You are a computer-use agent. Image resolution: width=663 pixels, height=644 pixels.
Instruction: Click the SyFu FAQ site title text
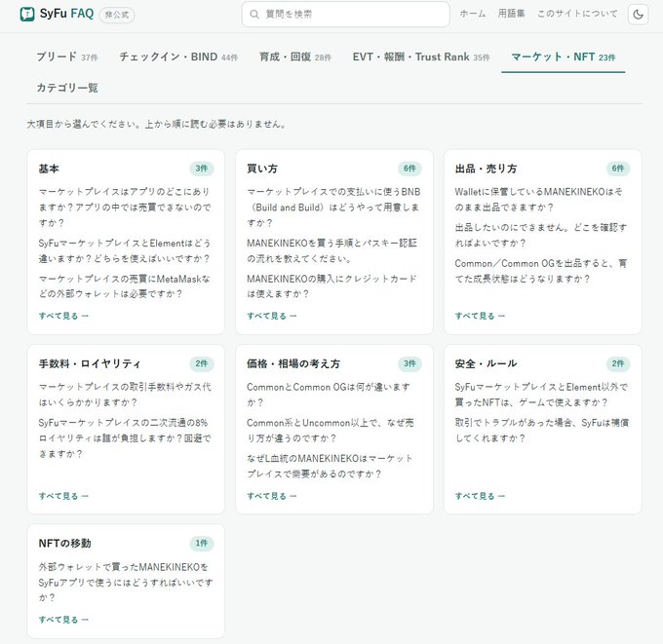[66, 14]
